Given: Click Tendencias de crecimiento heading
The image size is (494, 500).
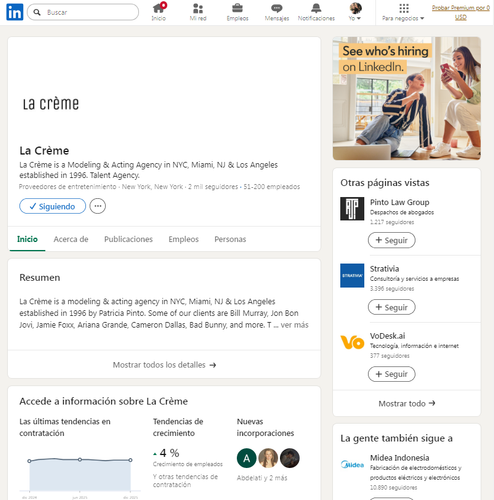Looking at the screenshot, I should click(x=178, y=427).
